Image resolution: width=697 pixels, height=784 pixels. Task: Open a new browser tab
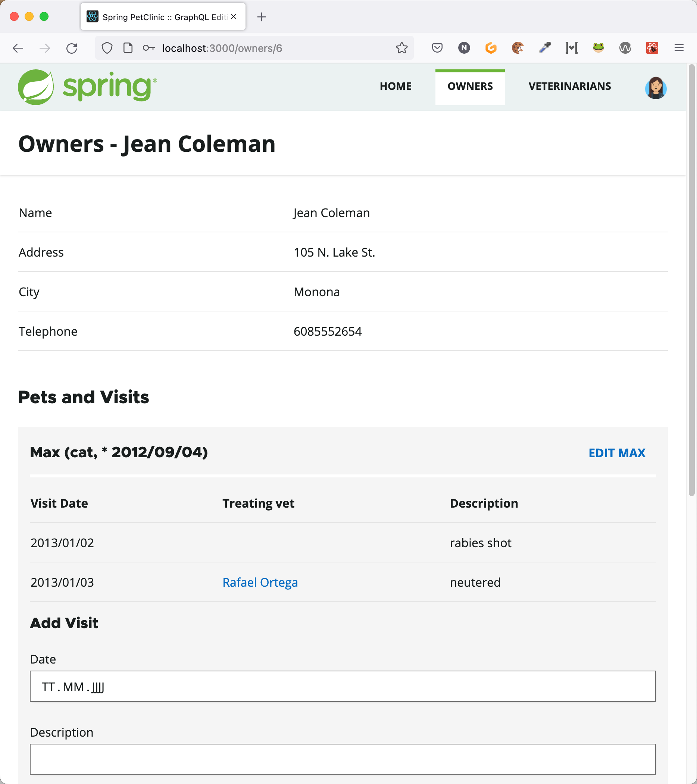click(261, 17)
